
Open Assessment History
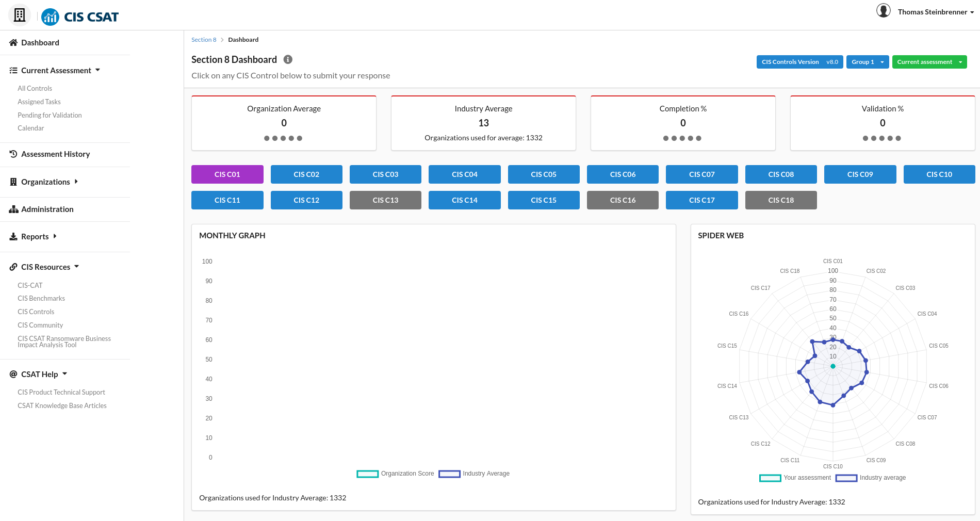point(55,154)
